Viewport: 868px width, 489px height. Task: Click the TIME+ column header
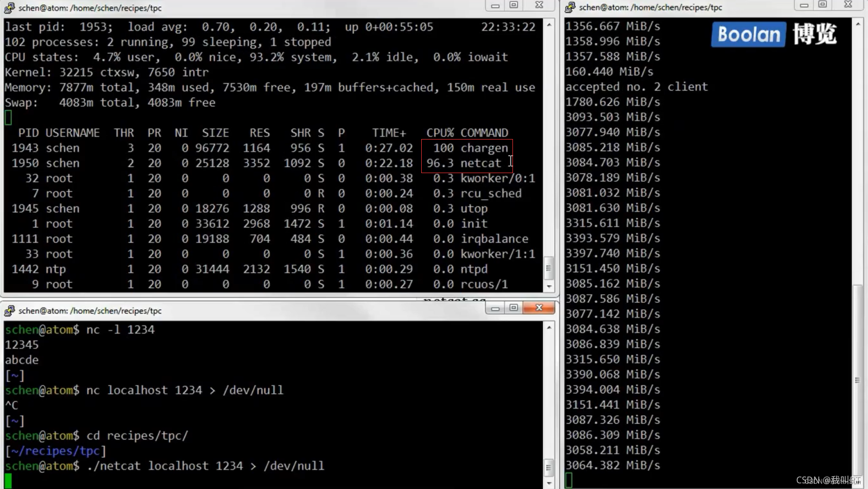[x=389, y=133]
